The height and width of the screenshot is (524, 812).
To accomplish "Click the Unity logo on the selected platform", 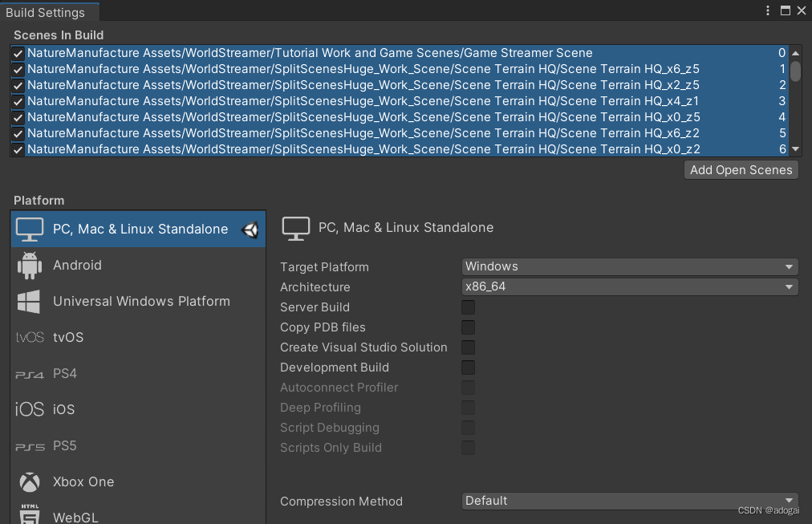I will 250,230.
